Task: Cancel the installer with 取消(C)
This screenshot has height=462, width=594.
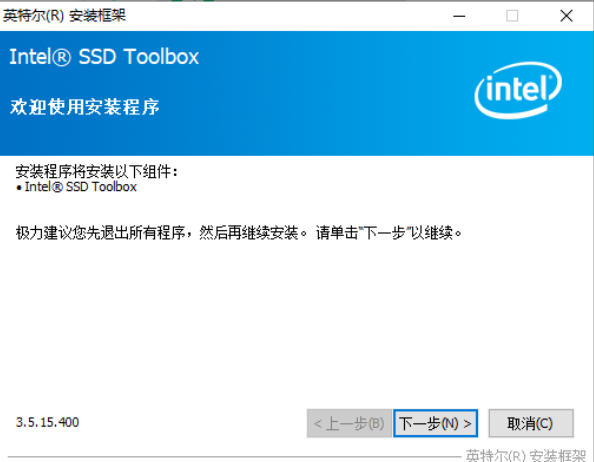Action: pyautogui.click(x=531, y=423)
